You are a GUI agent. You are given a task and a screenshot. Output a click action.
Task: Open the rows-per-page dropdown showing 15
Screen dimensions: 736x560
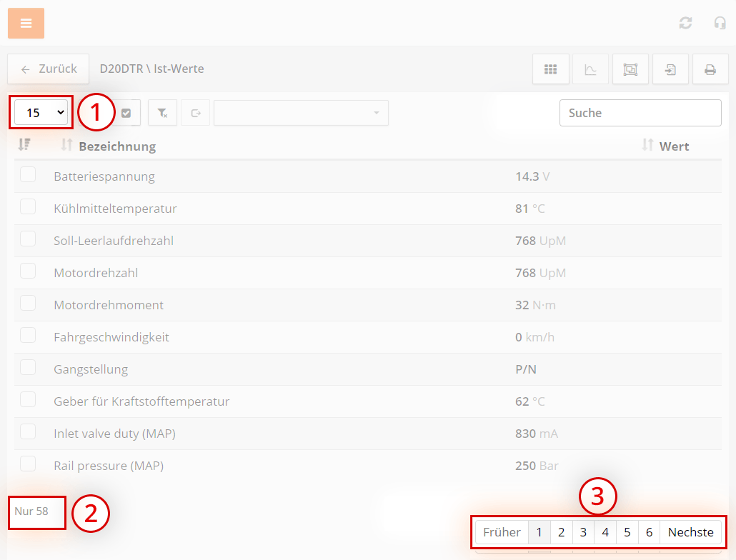(41, 113)
